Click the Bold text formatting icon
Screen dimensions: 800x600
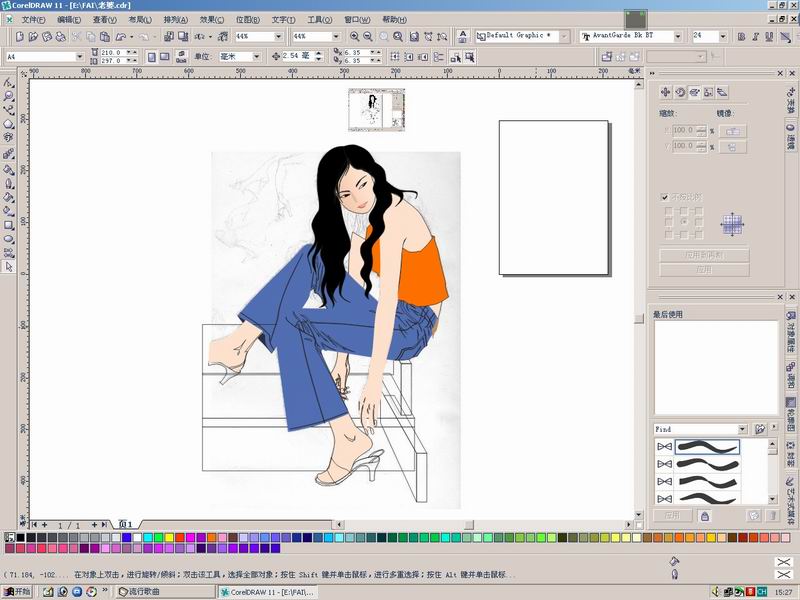pos(741,37)
